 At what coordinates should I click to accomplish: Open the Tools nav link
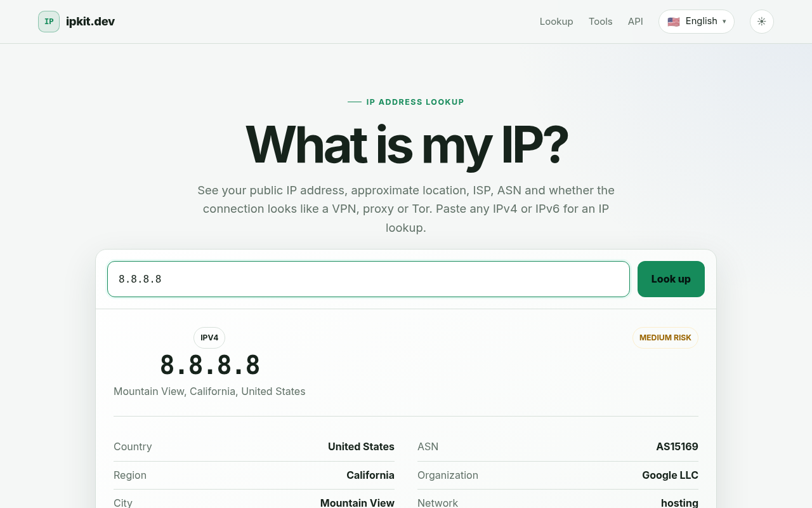601,22
